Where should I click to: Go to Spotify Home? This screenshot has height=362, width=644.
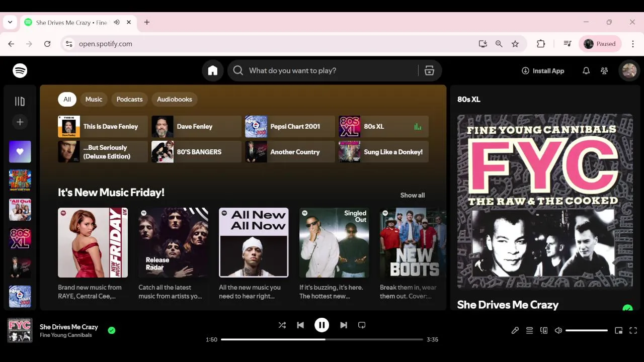[213, 71]
